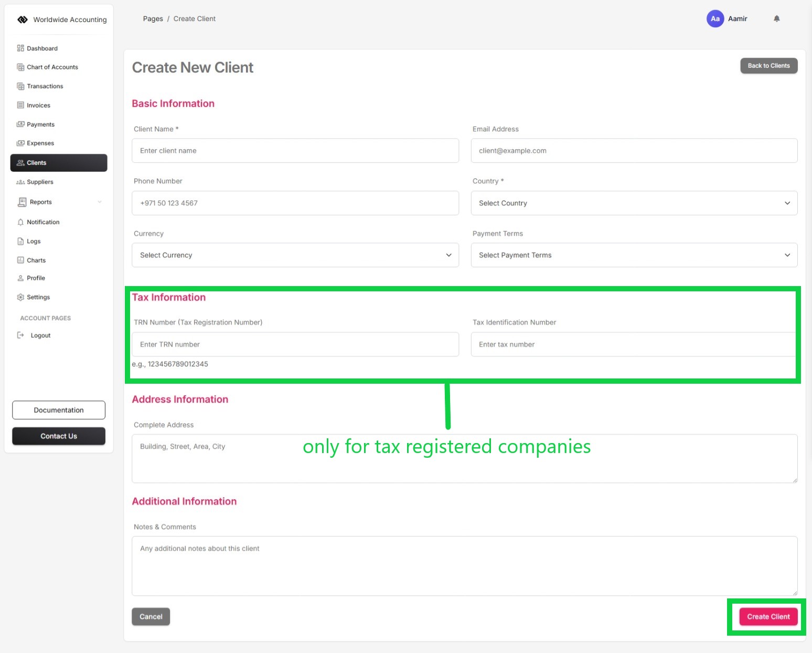Open the Payments sidebar menu item
Image resolution: width=812 pixels, height=653 pixels.
(40, 124)
